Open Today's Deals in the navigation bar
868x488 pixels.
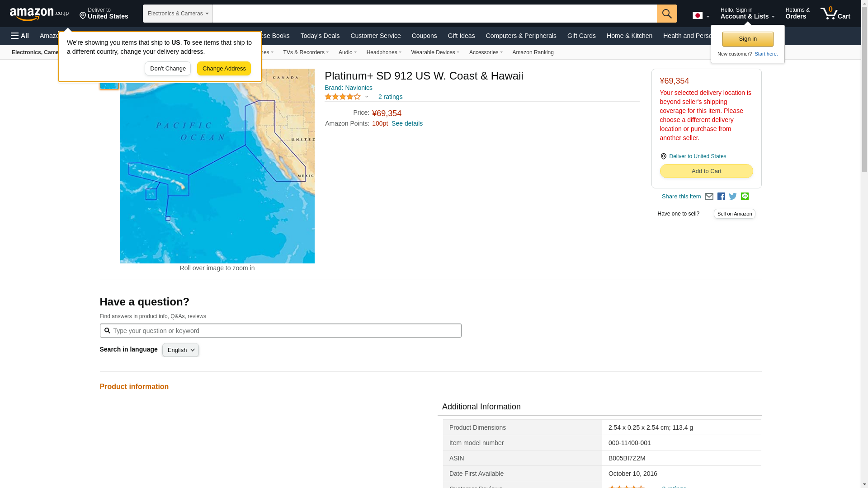click(320, 36)
